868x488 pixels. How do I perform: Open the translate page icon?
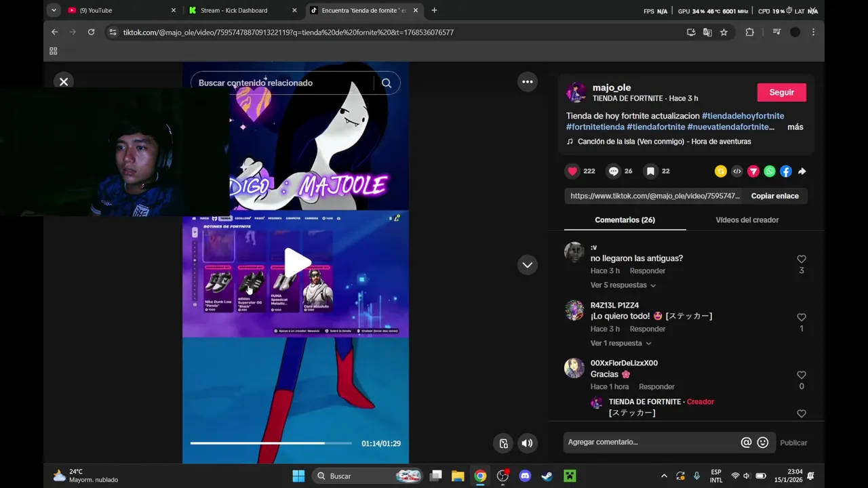pyautogui.click(x=707, y=32)
